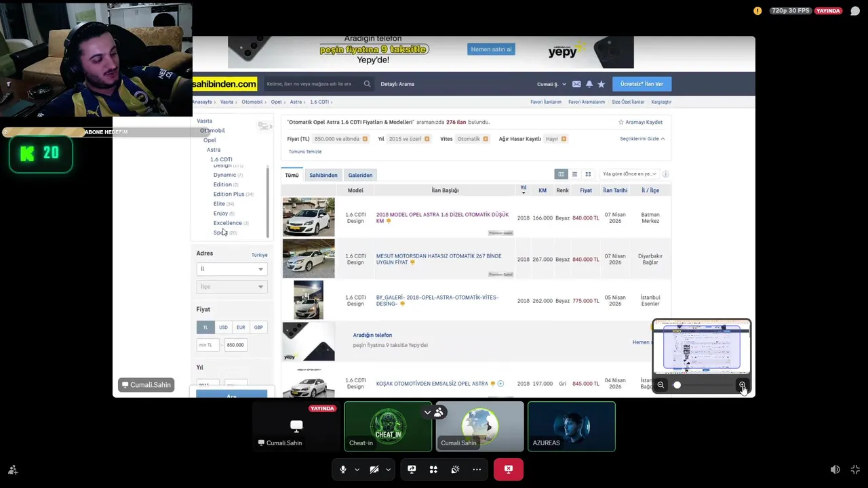Select TL currency option
Image resolution: width=868 pixels, height=488 pixels.
click(x=205, y=327)
